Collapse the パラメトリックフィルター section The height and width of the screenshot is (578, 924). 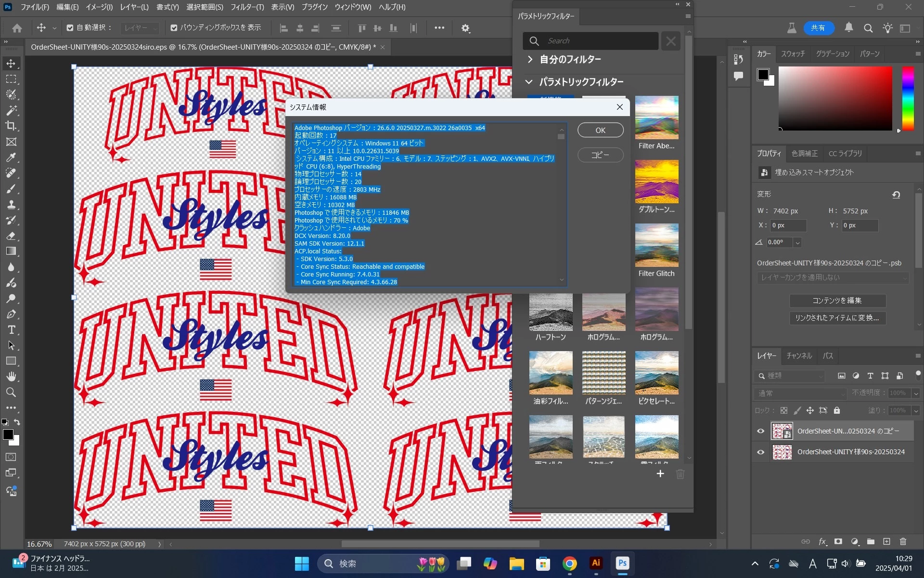coord(529,82)
